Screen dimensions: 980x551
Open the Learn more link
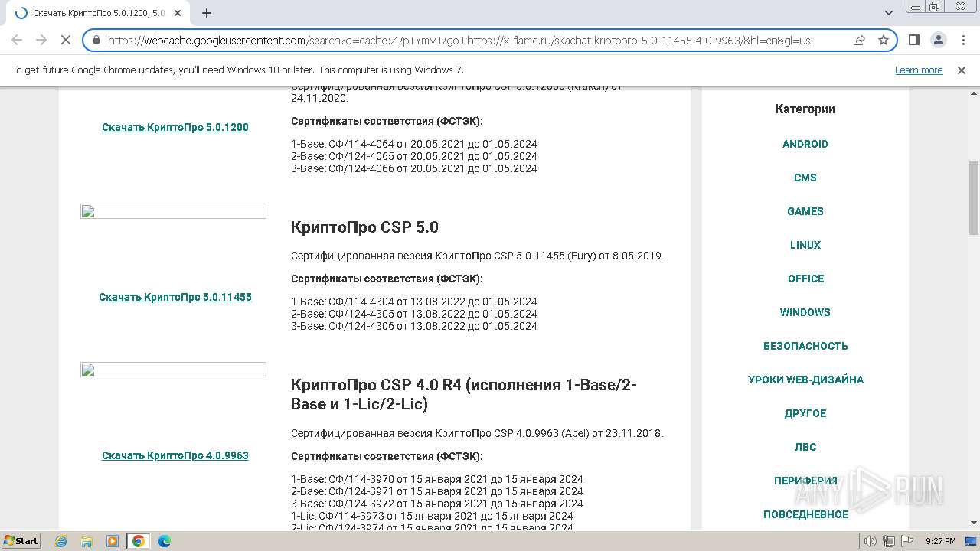[x=919, y=70]
